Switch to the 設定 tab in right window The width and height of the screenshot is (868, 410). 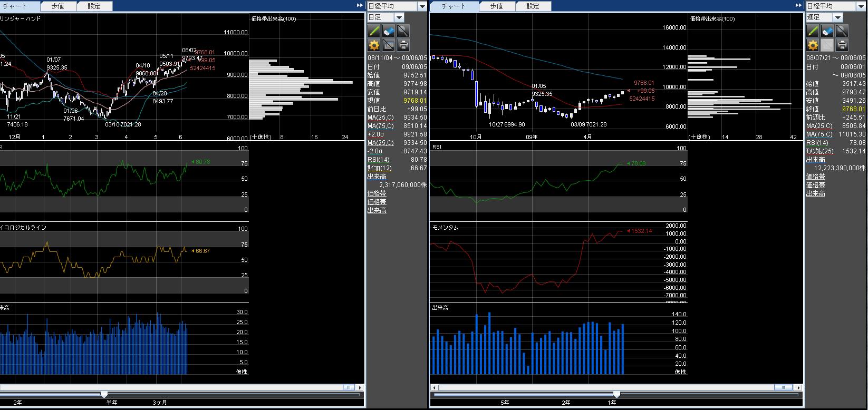533,6
